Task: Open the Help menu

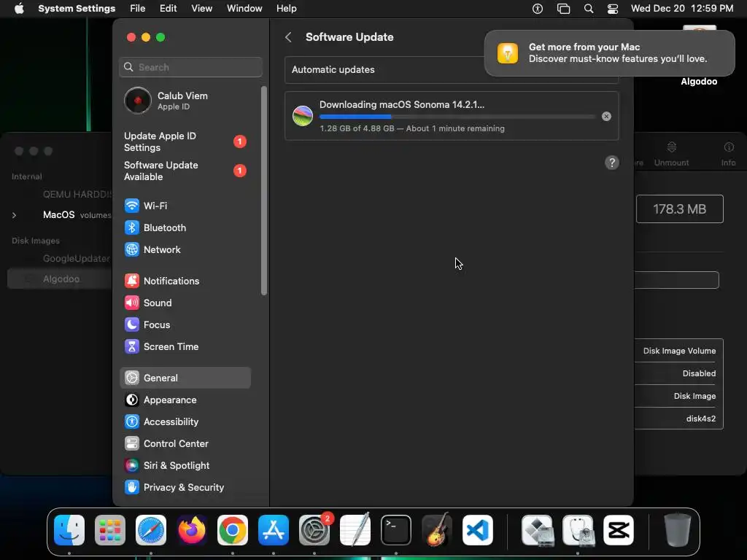Action: click(286, 9)
